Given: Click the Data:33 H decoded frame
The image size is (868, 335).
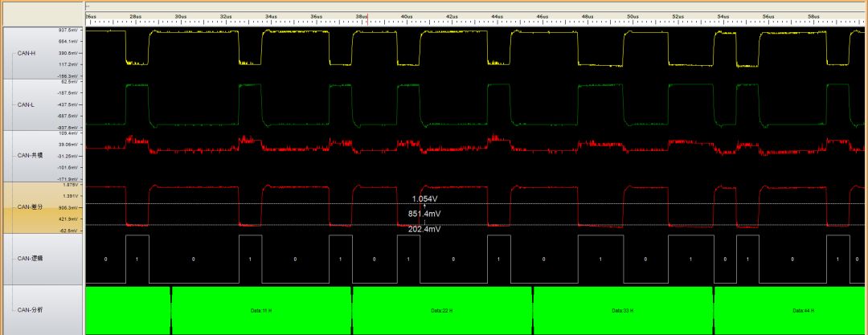Looking at the screenshot, I should (622, 311).
